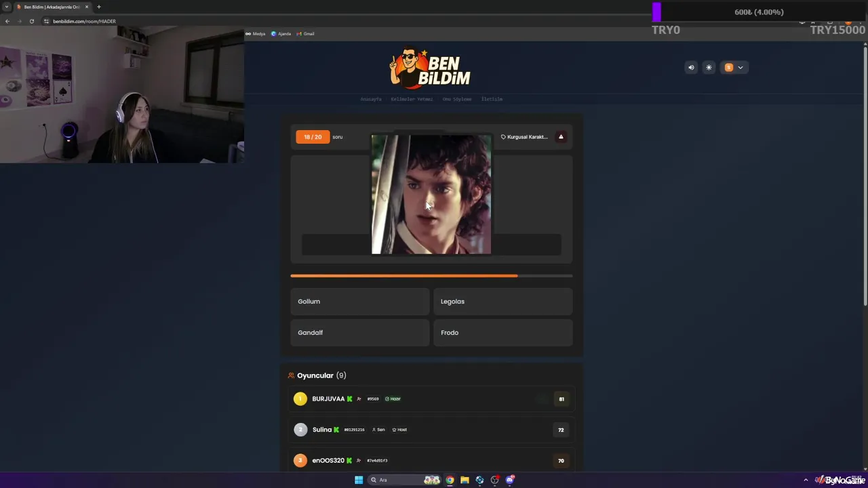Select the Ben Bildim browser tab

click(x=53, y=7)
